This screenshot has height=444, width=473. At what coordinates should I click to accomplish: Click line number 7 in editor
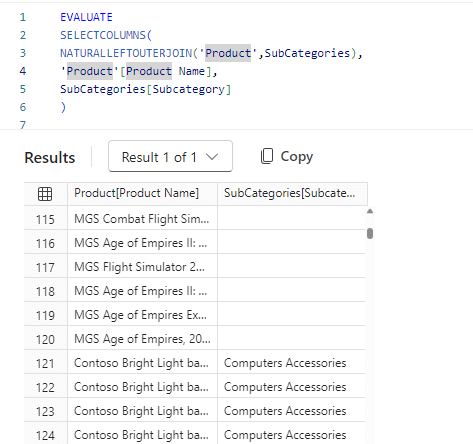tap(23, 125)
